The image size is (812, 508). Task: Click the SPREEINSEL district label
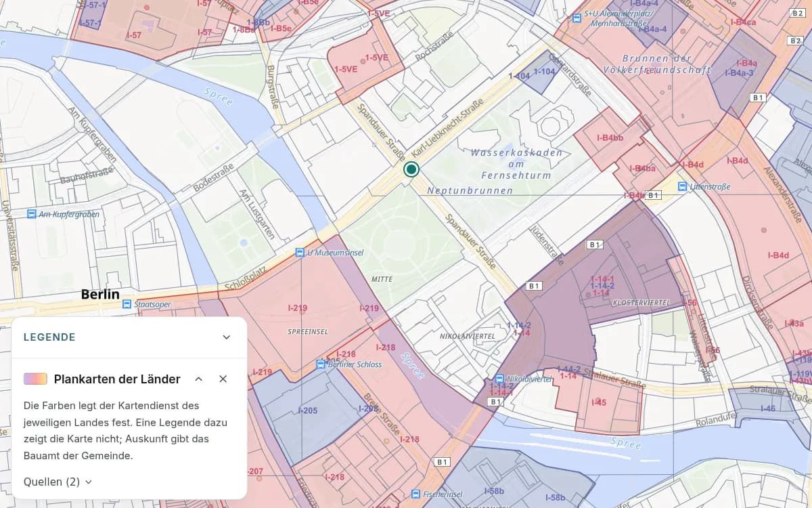pyautogui.click(x=308, y=332)
